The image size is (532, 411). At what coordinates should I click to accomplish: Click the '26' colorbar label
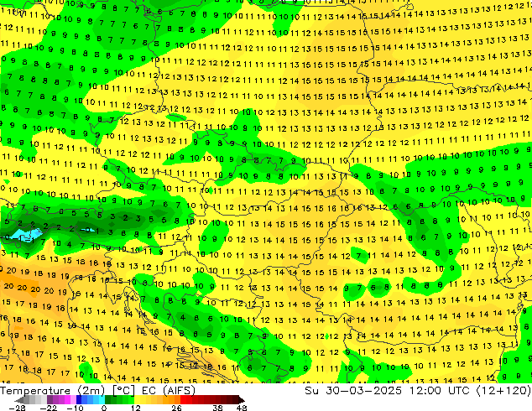[x=176, y=408]
